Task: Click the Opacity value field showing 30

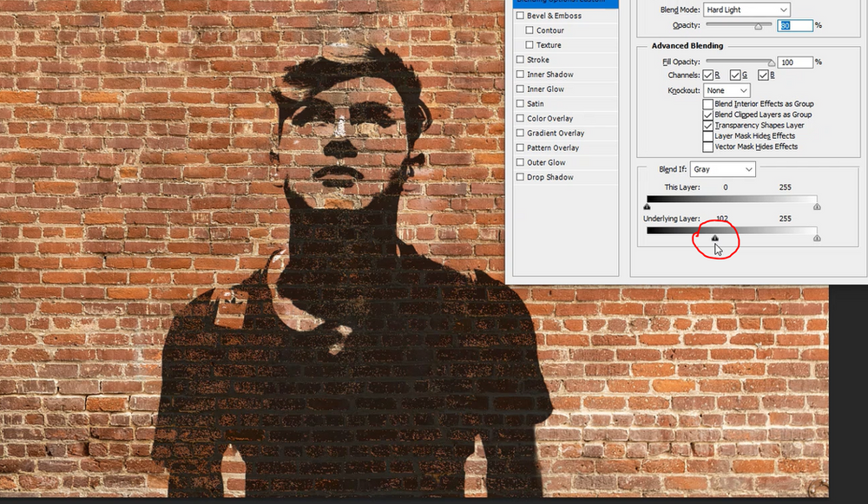Action: point(794,25)
